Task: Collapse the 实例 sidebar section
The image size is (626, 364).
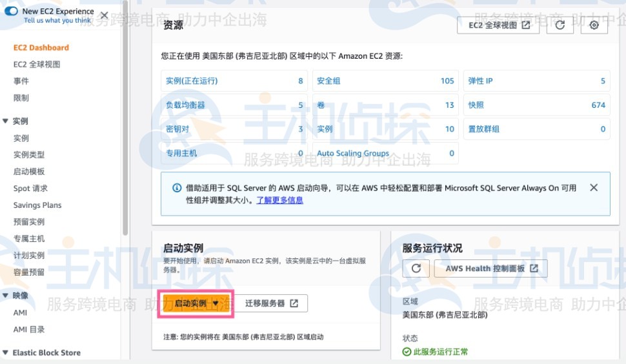Action: [x=5, y=121]
